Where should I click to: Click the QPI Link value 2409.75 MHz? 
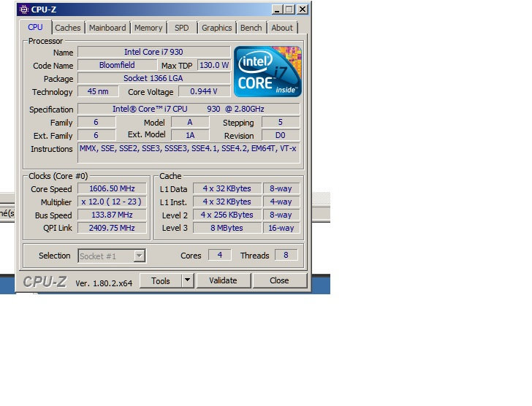(112, 228)
